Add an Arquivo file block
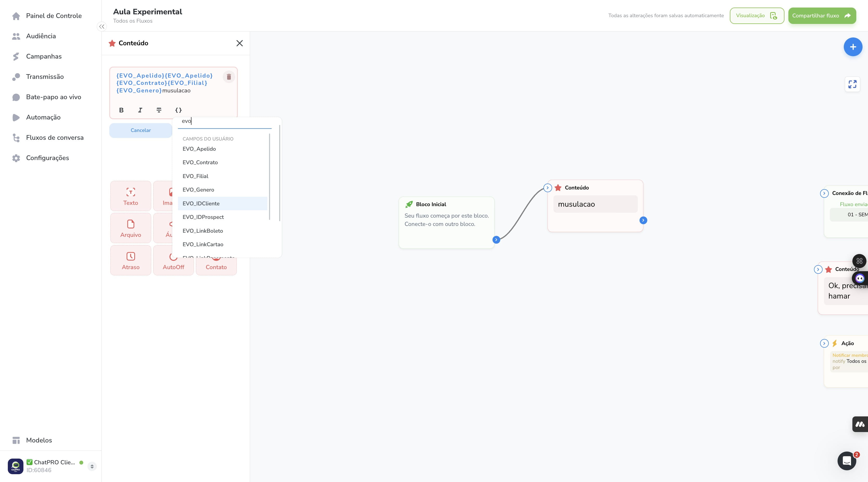 point(131,228)
